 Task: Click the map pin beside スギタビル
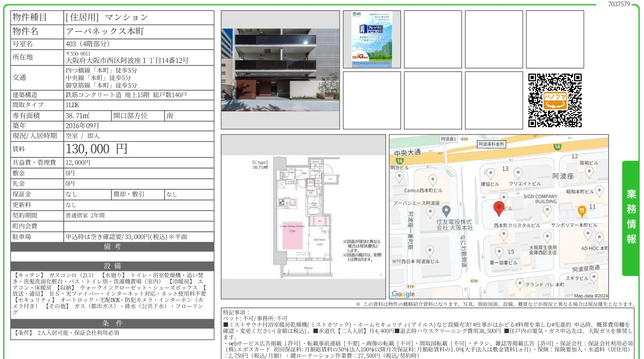pyautogui.click(x=594, y=277)
